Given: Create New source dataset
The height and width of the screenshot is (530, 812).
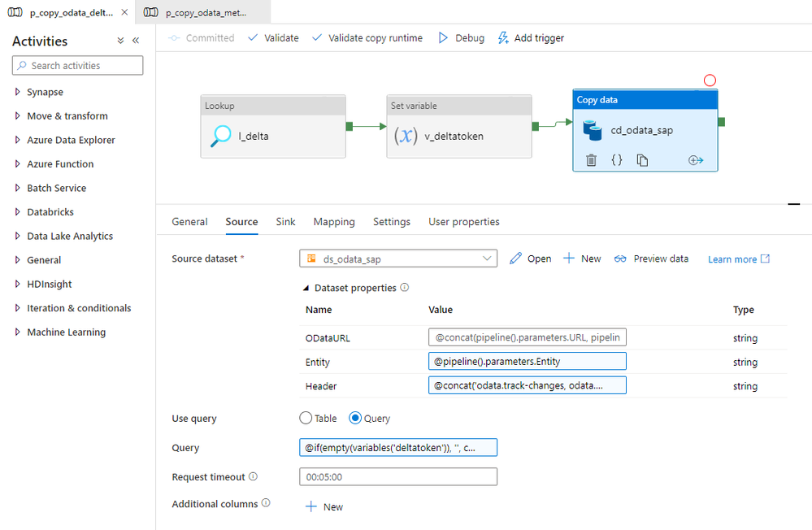Looking at the screenshot, I should tap(582, 258).
